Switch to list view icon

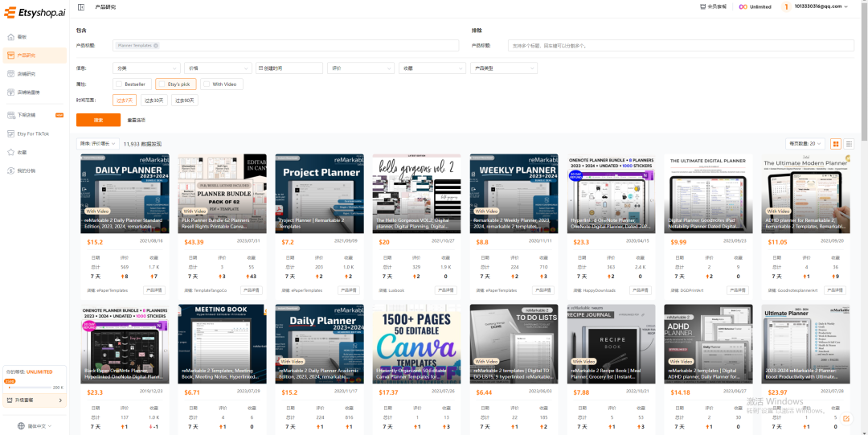point(850,143)
